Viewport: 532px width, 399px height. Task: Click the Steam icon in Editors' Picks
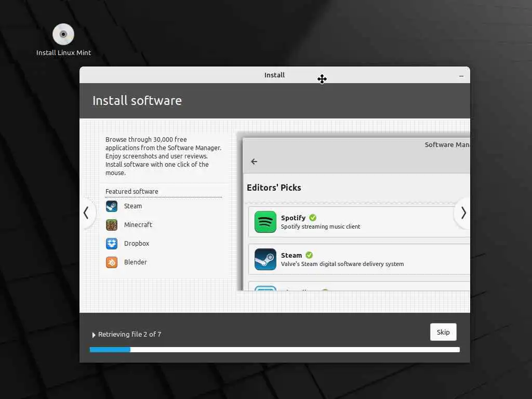pyautogui.click(x=265, y=259)
